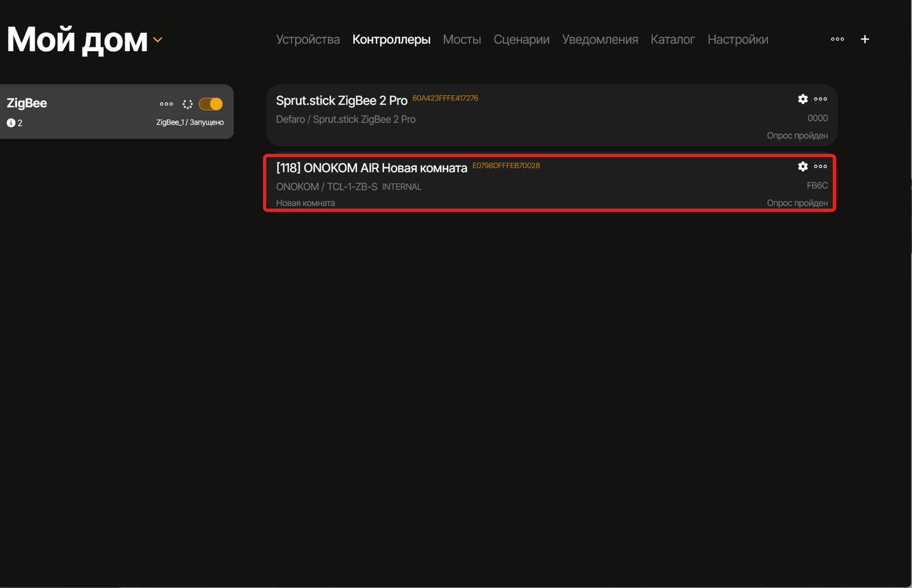The image size is (912, 588).
Task: Click the ZigBee loading spinner icon
Action: pyautogui.click(x=187, y=105)
